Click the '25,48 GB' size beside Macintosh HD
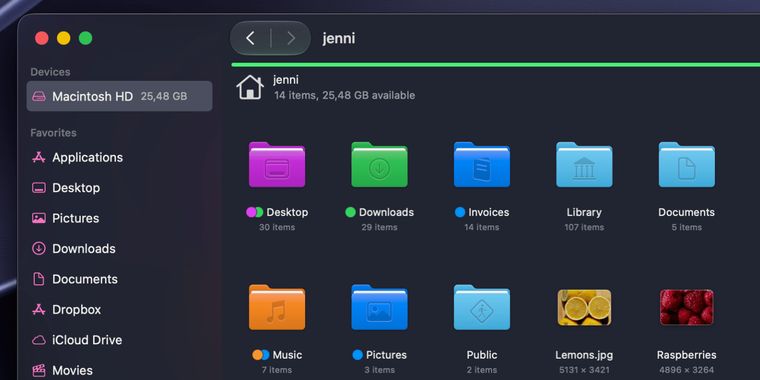The height and width of the screenshot is (380, 760). coord(164,96)
